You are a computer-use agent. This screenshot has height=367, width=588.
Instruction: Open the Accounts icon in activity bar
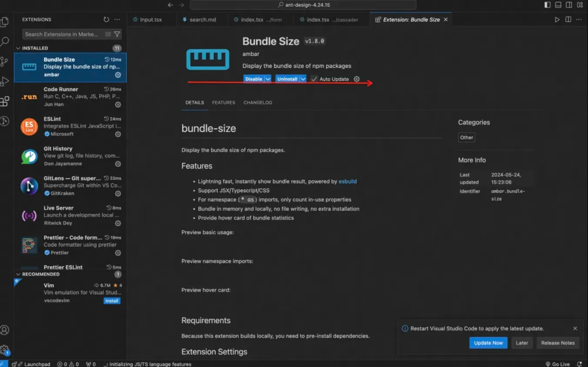[x=4, y=330]
